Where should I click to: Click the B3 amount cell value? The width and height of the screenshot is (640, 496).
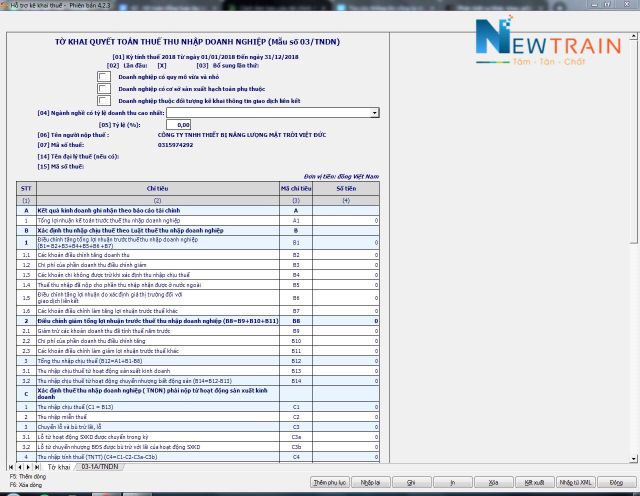pos(346,265)
